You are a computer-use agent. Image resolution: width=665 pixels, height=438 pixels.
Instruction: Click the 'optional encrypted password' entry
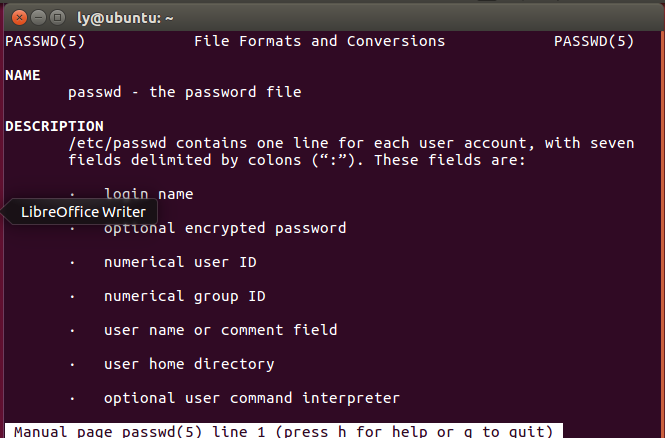coord(225,228)
